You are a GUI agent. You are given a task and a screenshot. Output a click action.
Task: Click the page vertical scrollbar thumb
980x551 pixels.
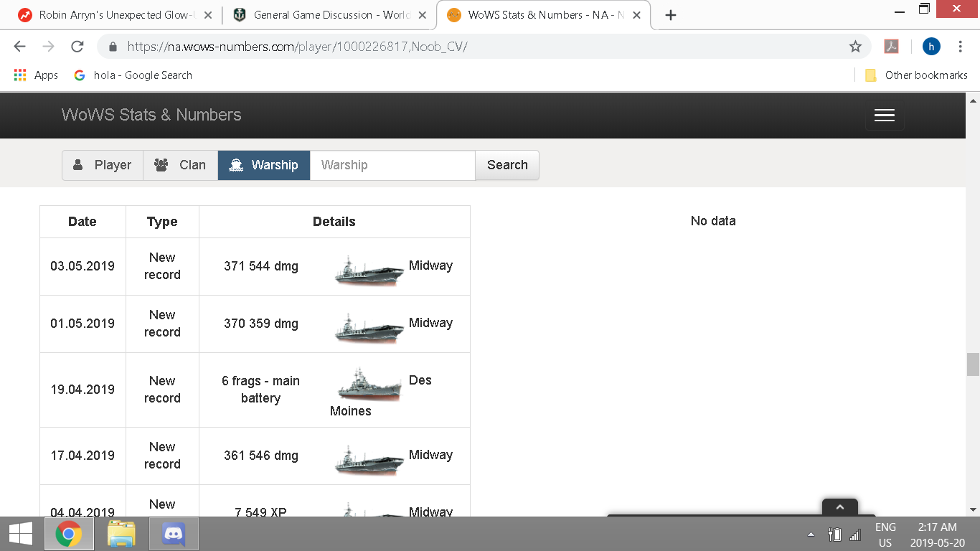click(973, 364)
